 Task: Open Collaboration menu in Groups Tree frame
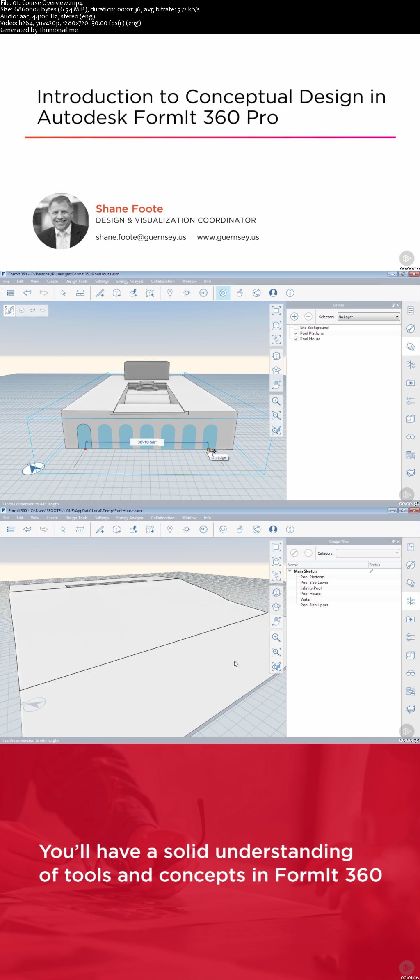tap(162, 518)
